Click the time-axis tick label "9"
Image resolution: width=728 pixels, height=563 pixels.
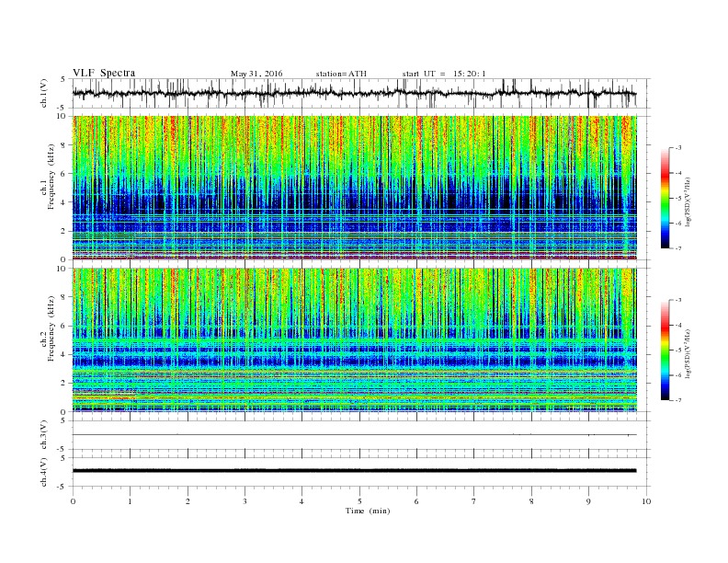coord(588,501)
